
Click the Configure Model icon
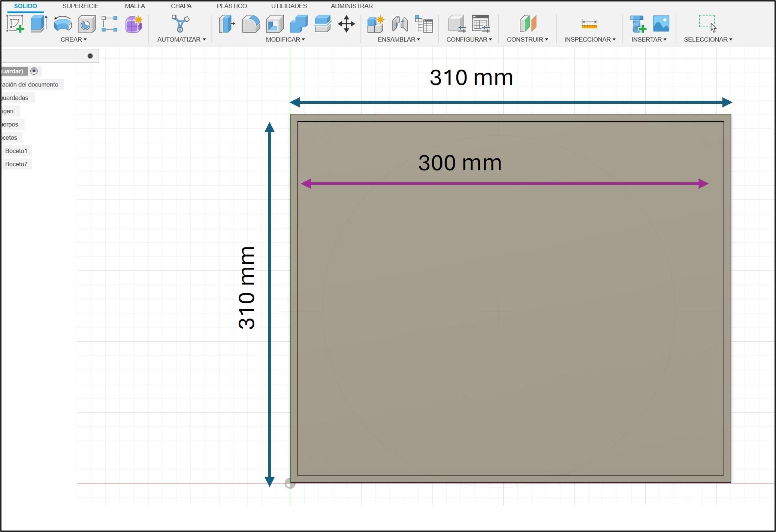click(x=457, y=24)
